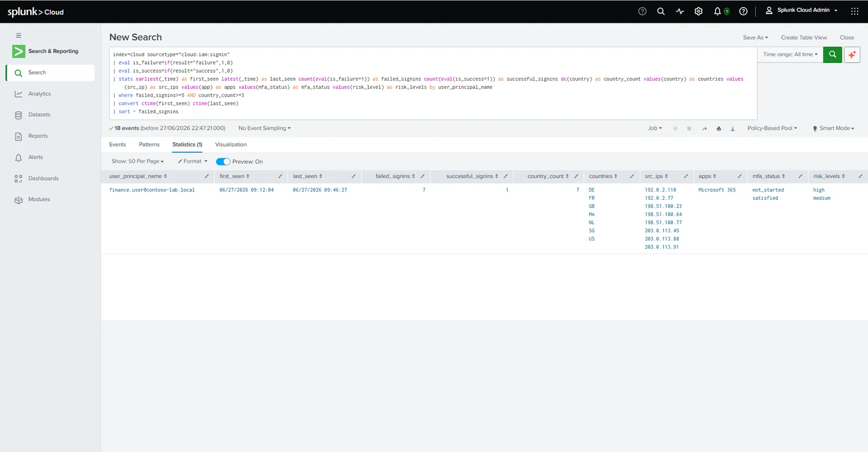This screenshot has width=868, height=452.
Task: Edit the last_seen column with pencil icon
Action: (353, 176)
